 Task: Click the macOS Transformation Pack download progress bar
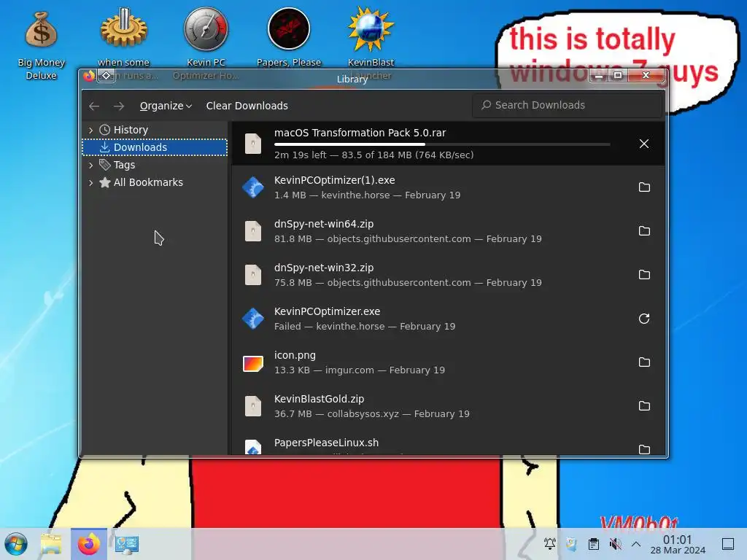[442, 144]
